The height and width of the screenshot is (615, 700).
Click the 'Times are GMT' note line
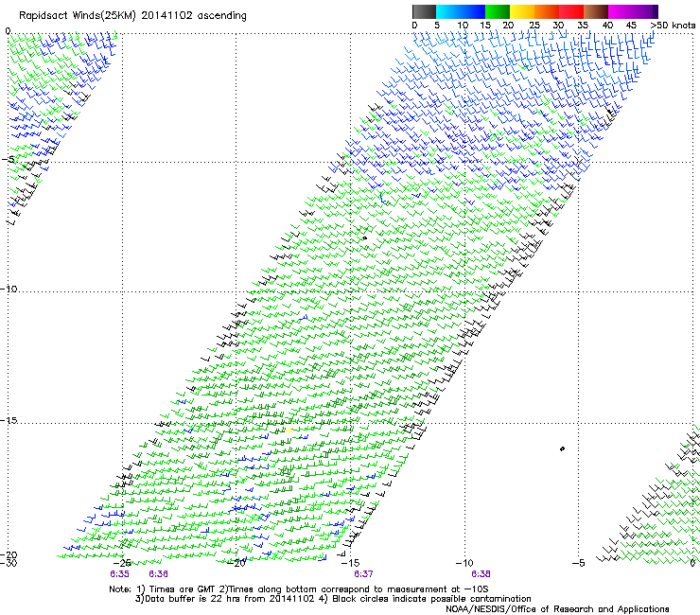point(298,589)
